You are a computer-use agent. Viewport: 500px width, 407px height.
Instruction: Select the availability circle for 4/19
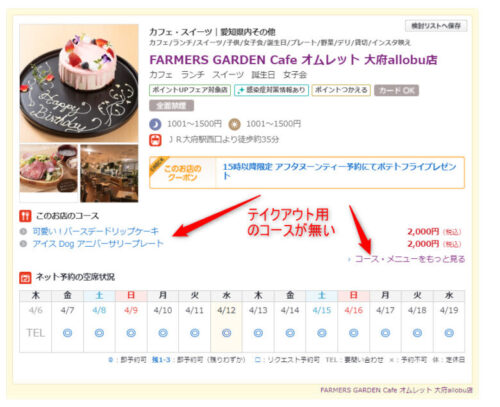point(449,333)
